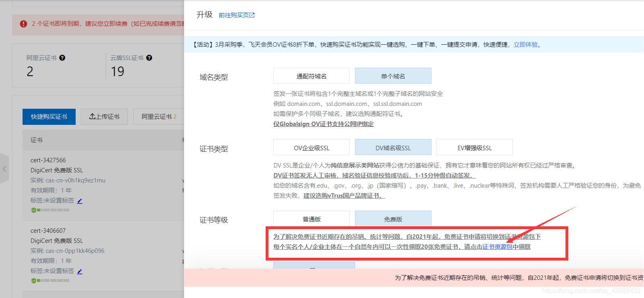Choose EV增强级SSL certificate type
Viewport: 644px width, 298px height.
coord(474,147)
